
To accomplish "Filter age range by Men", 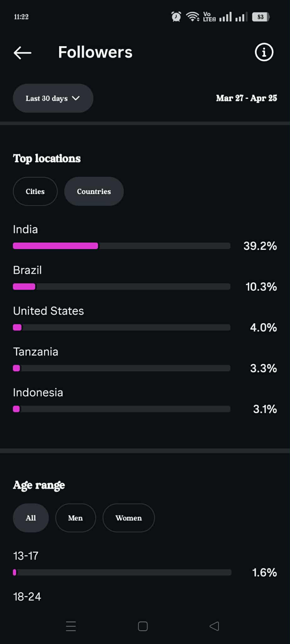I will (75, 518).
